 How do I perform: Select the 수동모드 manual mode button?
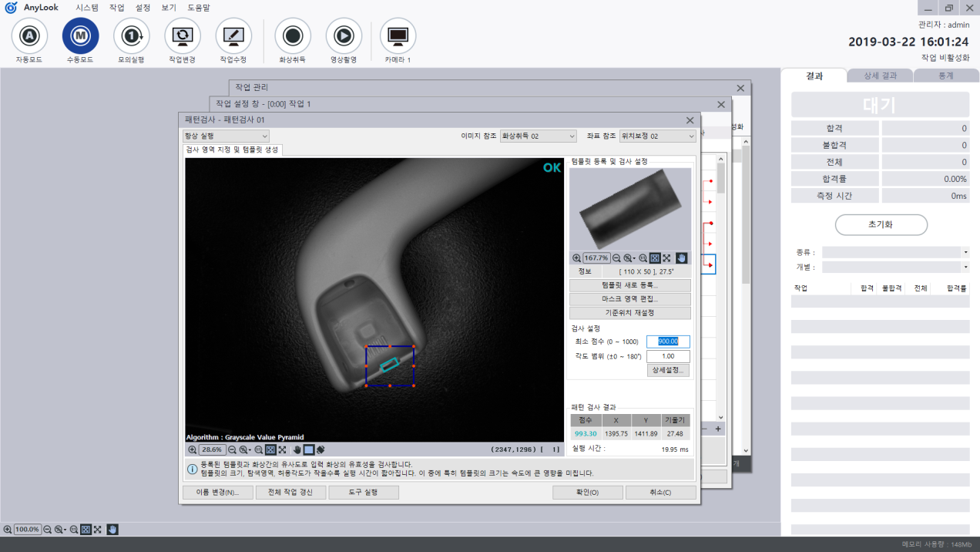tap(80, 36)
